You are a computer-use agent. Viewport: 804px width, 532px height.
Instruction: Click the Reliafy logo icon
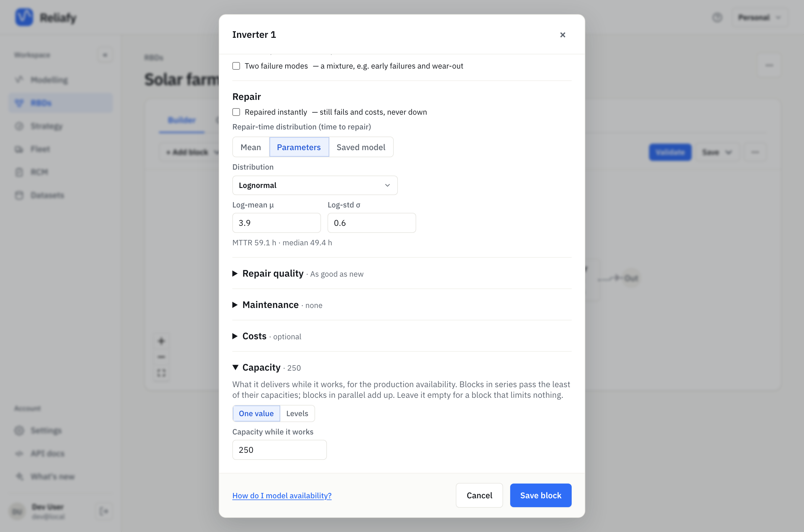24,17
